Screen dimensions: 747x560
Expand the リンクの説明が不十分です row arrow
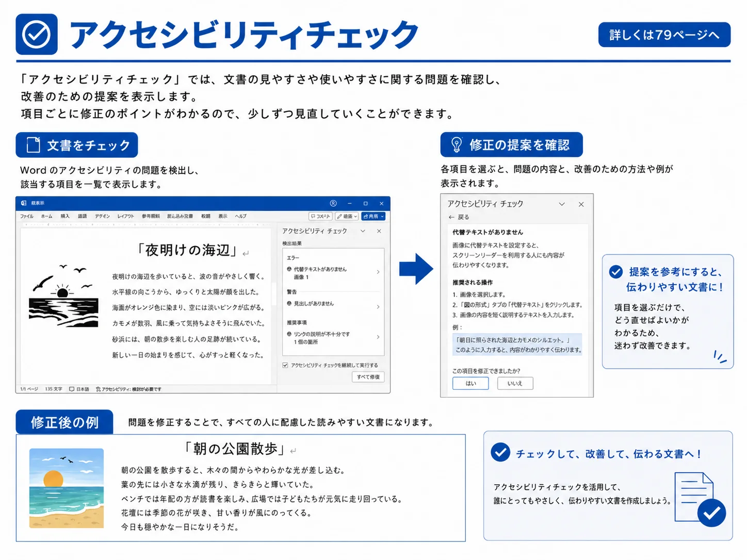point(378,337)
